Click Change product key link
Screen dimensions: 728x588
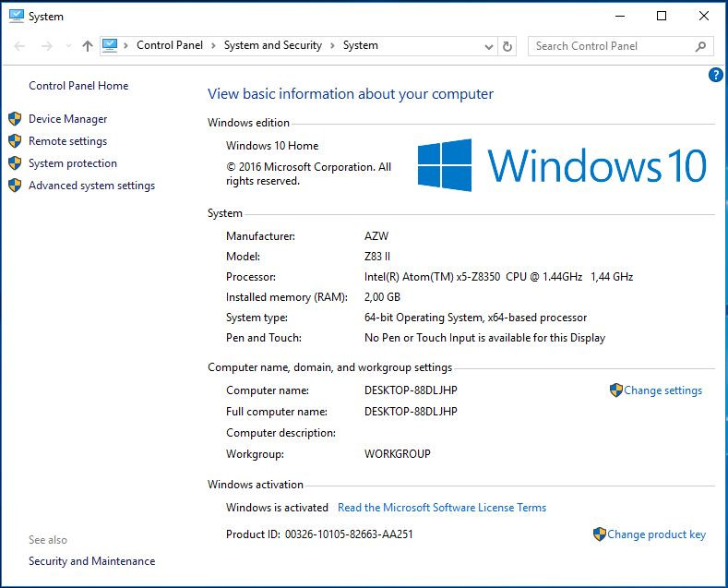pos(656,534)
